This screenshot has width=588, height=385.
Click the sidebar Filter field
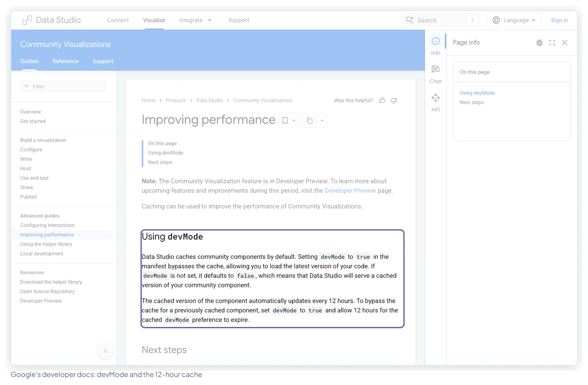coord(64,86)
